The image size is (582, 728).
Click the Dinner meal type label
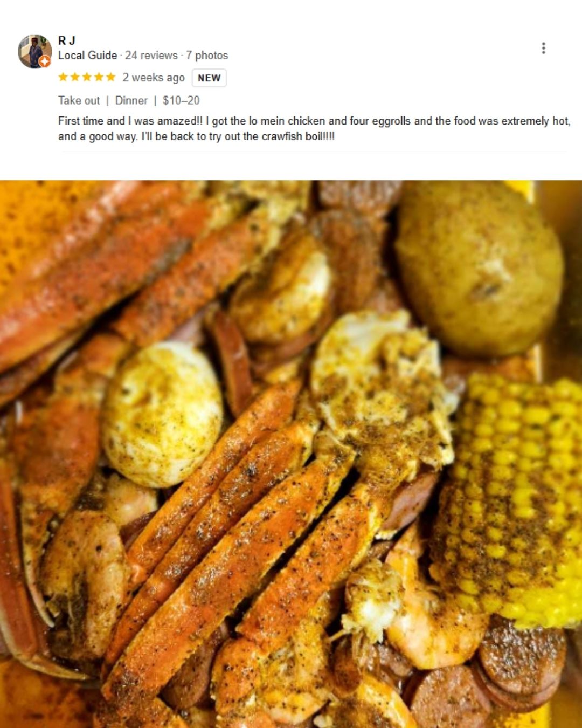tap(131, 100)
